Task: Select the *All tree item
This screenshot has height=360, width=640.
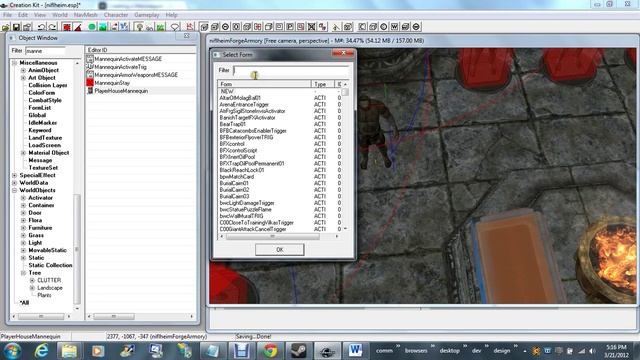Action: coord(24,302)
